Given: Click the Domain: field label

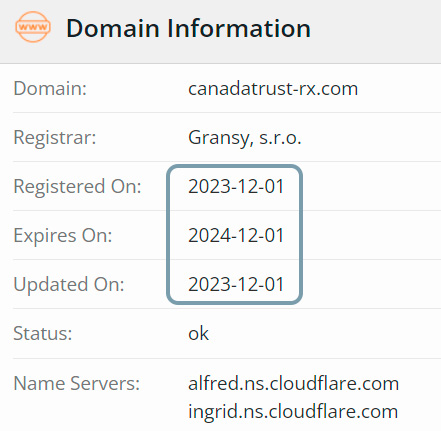Looking at the screenshot, I should point(50,89).
